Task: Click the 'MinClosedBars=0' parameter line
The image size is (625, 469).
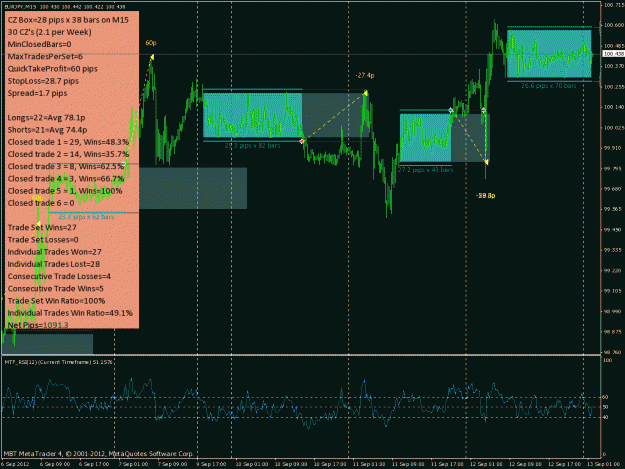Action: 39,44
